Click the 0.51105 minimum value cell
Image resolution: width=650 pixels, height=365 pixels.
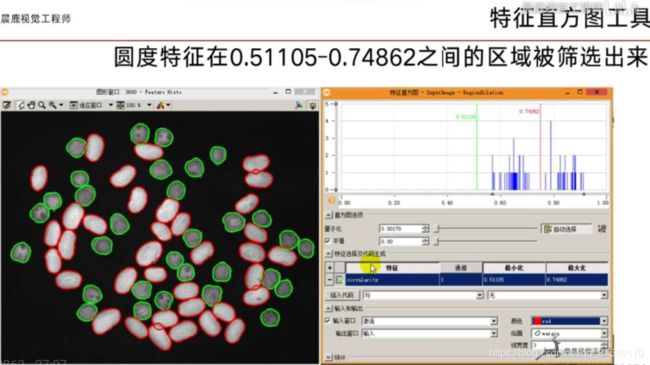click(x=514, y=280)
